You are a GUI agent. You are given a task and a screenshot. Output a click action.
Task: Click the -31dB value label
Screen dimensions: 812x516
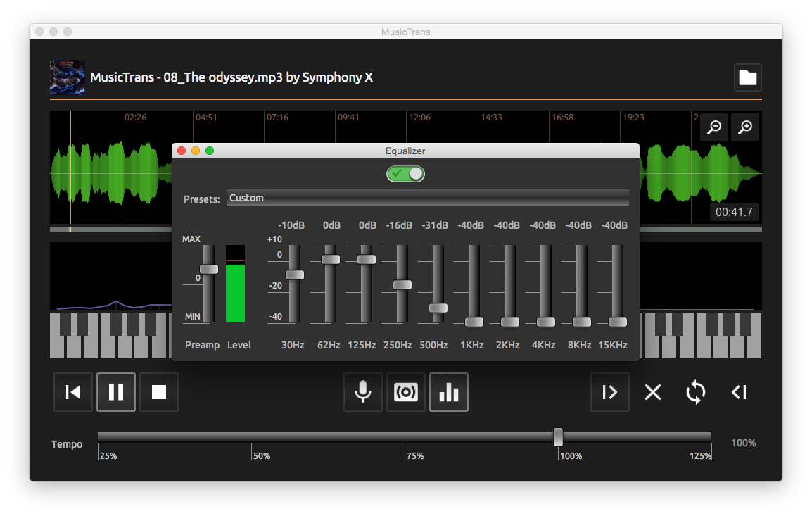(x=434, y=225)
